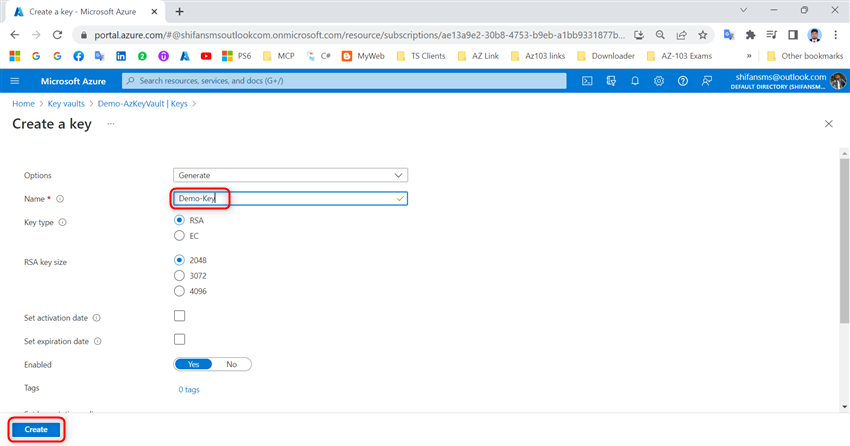The height and width of the screenshot is (446, 850).
Task: Go to Home in the breadcrumb
Action: (23, 104)
